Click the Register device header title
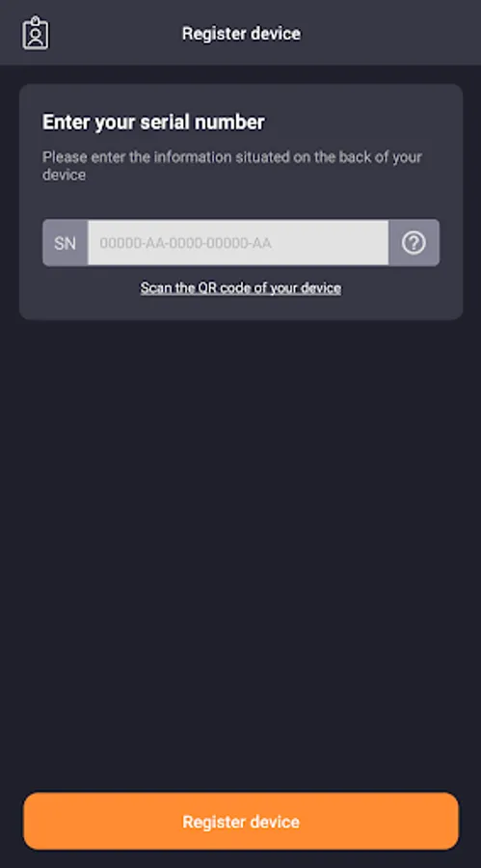Viewport: 481px width, 868px height. pos(241,33)
